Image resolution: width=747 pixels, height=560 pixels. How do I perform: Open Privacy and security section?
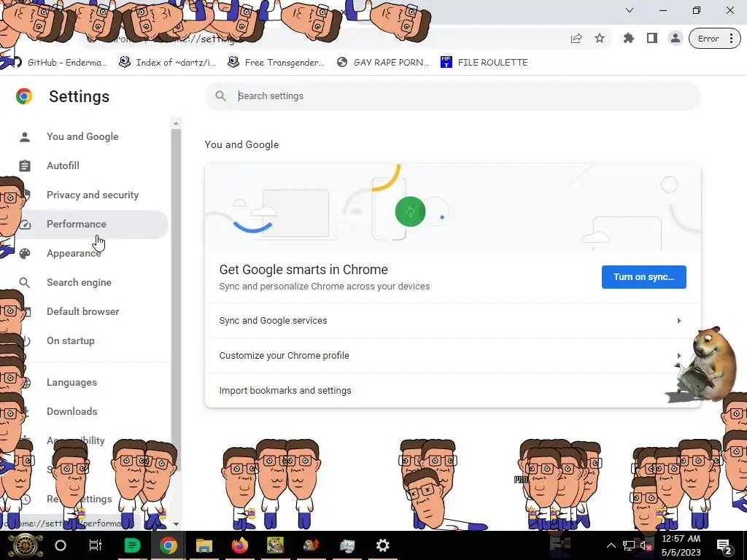tap(93, 195)
